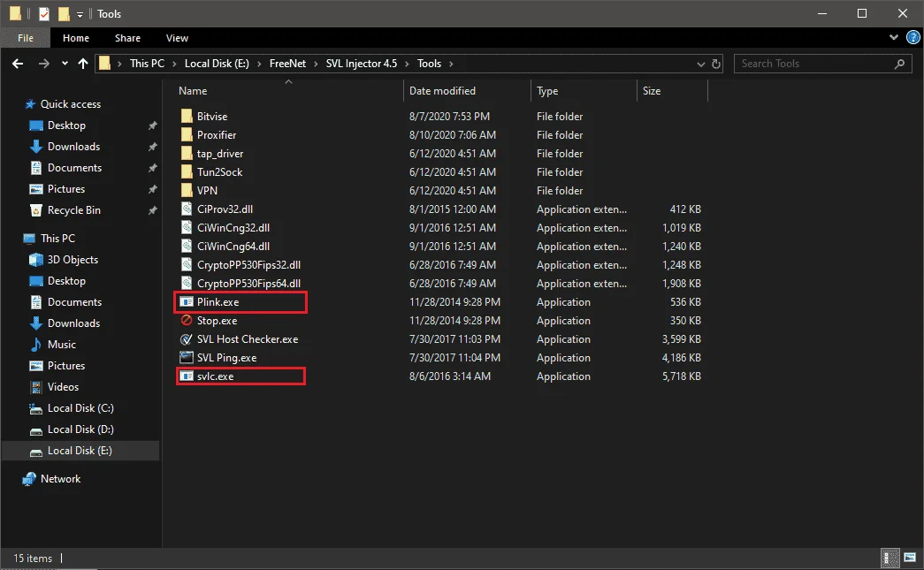Screen dimensions: 924x570
Task: Switch to the Home ribbon tab
Action: point(76,38)
